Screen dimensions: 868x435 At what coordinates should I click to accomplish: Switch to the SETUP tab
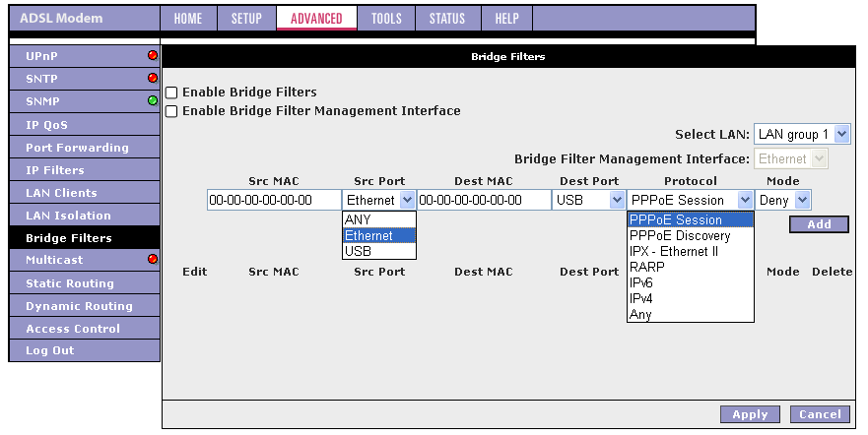click(246, 19)
